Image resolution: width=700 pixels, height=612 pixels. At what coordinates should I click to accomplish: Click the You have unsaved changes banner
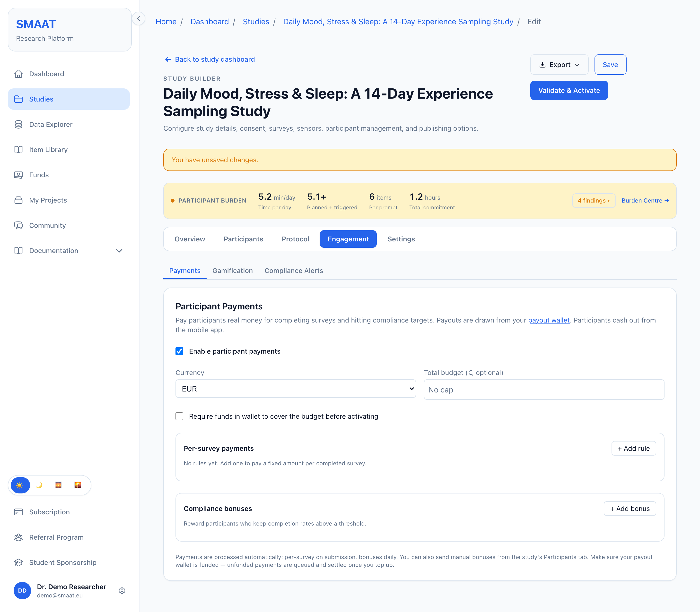tap(420, 160)
